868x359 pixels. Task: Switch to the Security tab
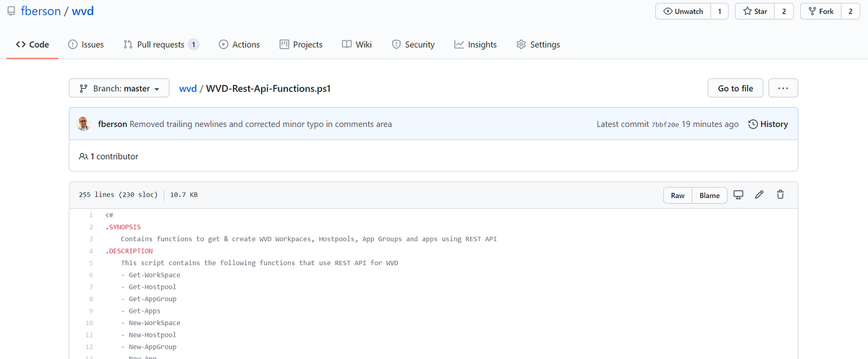(x=413, y=44)
